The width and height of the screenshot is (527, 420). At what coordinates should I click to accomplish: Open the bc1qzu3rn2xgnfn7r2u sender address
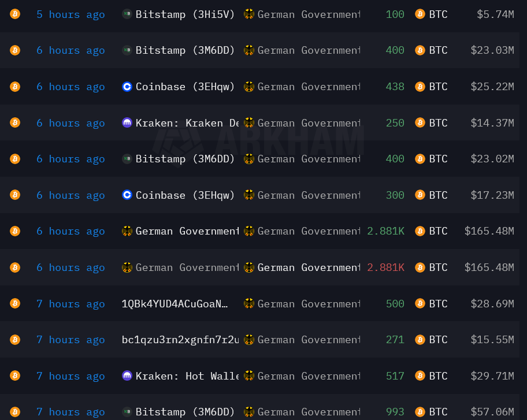pyautogui.click(x=180, y=340)
